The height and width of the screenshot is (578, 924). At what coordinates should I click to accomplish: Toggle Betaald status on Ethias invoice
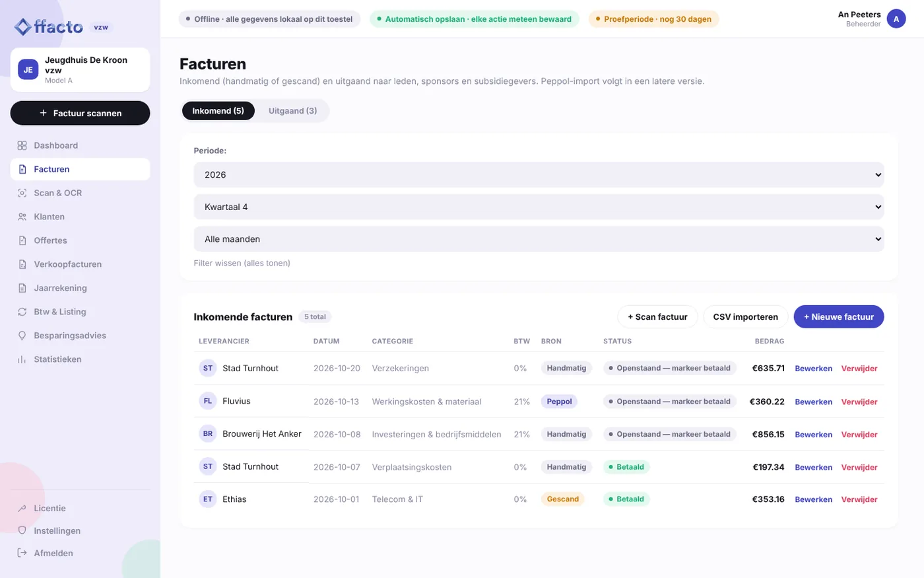[x=626, y=499]
